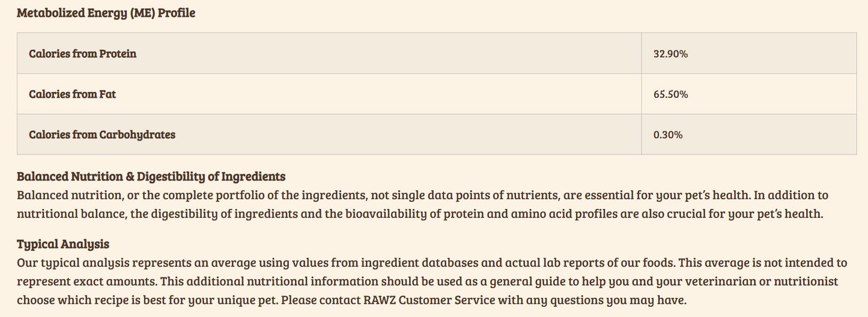Click the word nutritionist in the paragraph

(806, 282)
